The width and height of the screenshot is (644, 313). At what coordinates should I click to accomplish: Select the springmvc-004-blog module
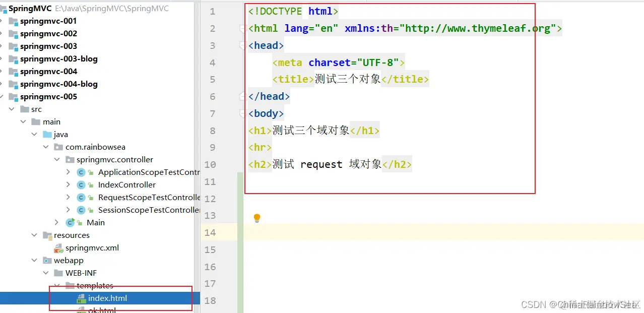(x=59, y=84)
